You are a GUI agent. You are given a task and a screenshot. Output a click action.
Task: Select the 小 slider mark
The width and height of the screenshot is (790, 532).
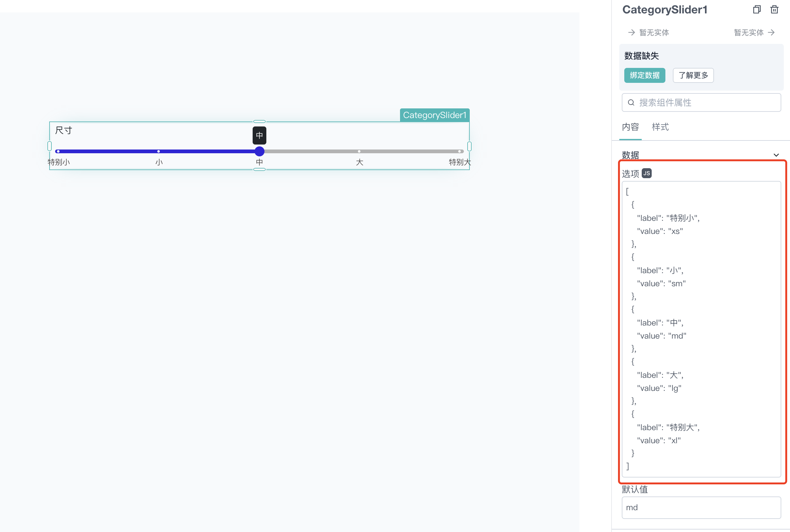click(159, 151)
